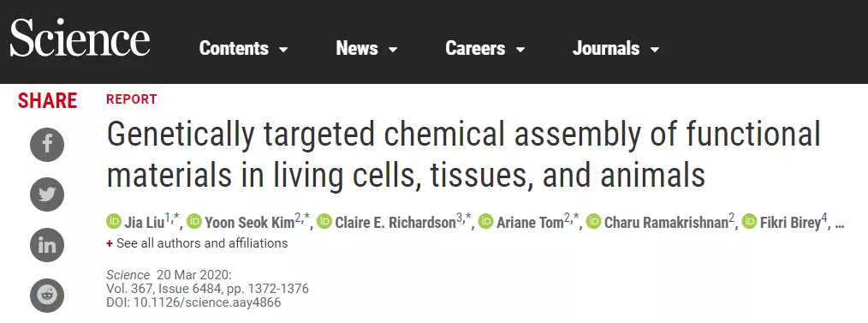Share the article on Reddit

[x=47, y=296]
